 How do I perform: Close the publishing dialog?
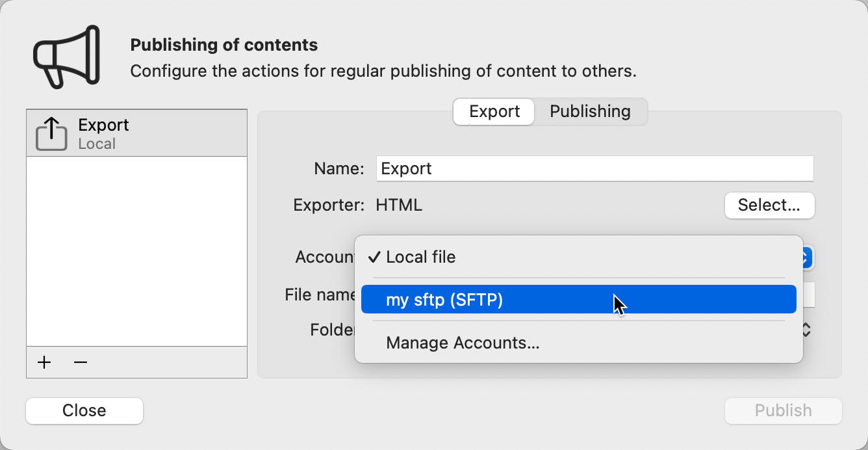pos(84,410)
